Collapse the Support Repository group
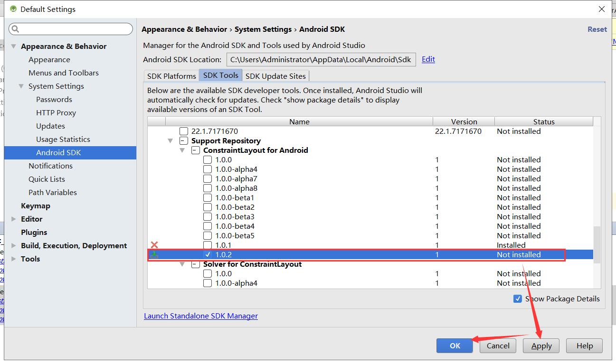616x364 pixels. pyautogui.click(x=170, y=141)
